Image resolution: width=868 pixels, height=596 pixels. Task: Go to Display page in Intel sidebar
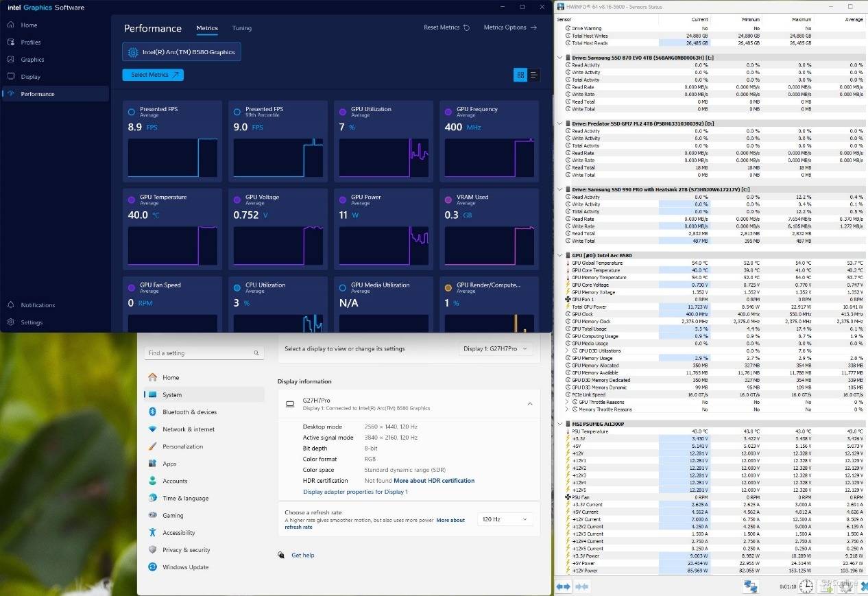point(30,77)
